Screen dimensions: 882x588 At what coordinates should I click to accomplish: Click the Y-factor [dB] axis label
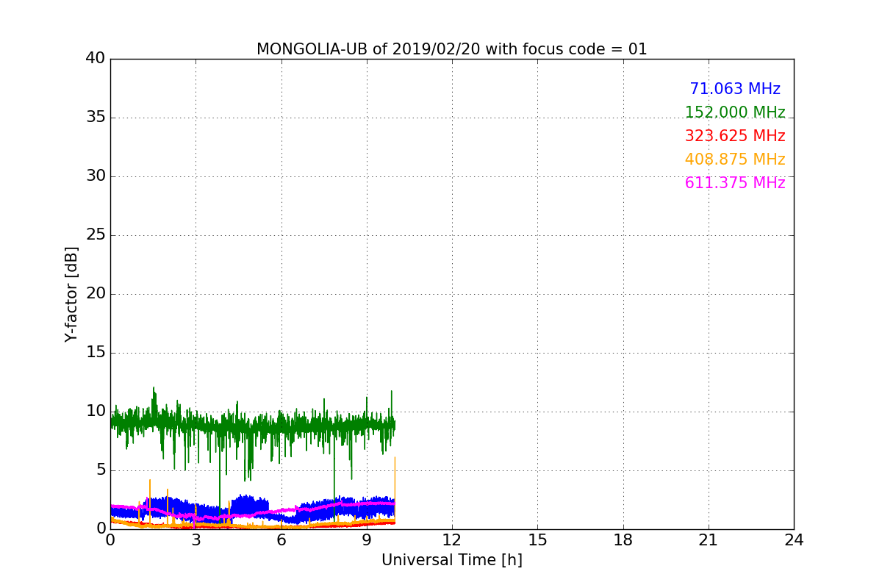coord(71,294)
